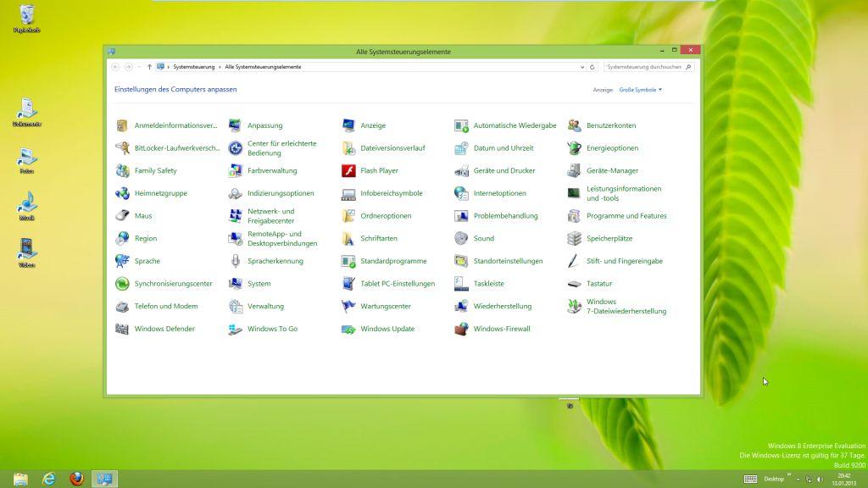Open the Standardprogramme link

pos(393,261)
